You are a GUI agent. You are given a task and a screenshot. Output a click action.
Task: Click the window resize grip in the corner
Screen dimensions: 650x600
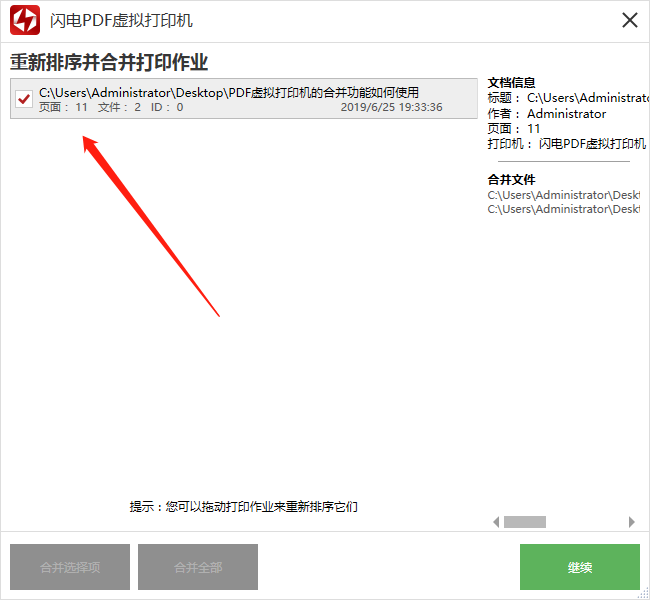click(644, 594)
